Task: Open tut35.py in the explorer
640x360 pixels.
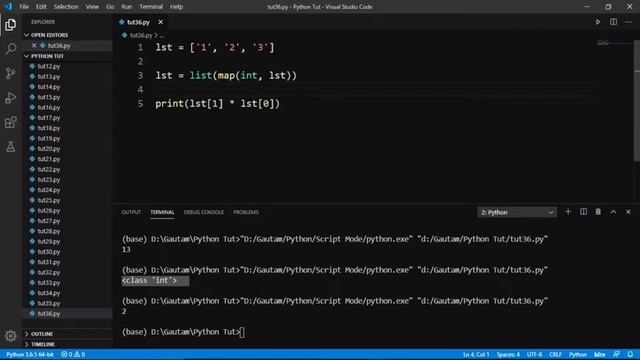Action: pos(49,303)
